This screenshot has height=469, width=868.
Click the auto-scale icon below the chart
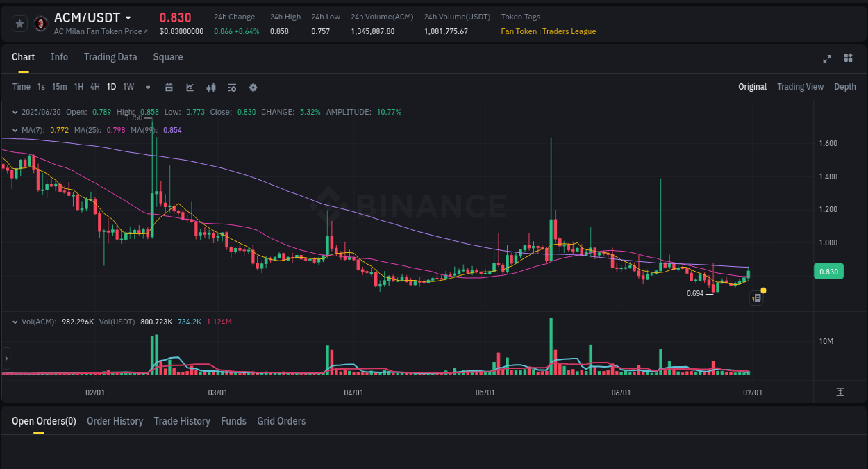coord(839,392)
